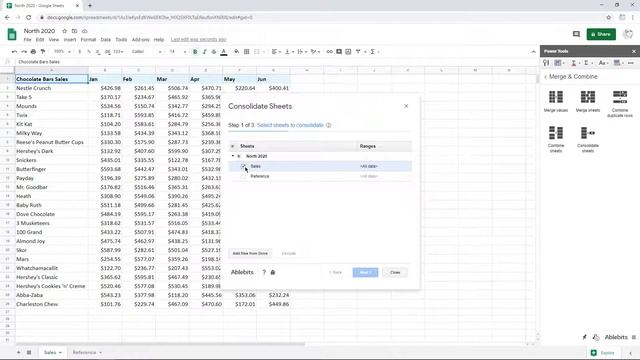
Task: Star the North 2020 document
Action: tap(64, 31)
